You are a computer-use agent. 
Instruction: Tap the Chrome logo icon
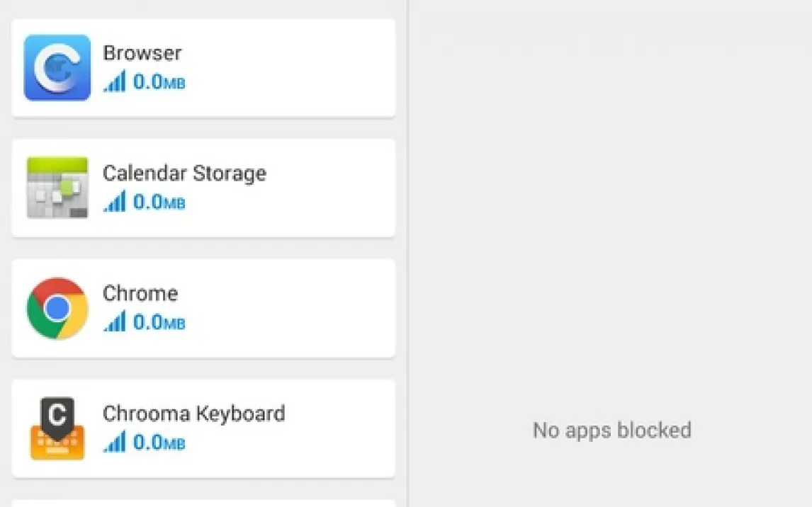pyautogui.click(x=57, y=308)
